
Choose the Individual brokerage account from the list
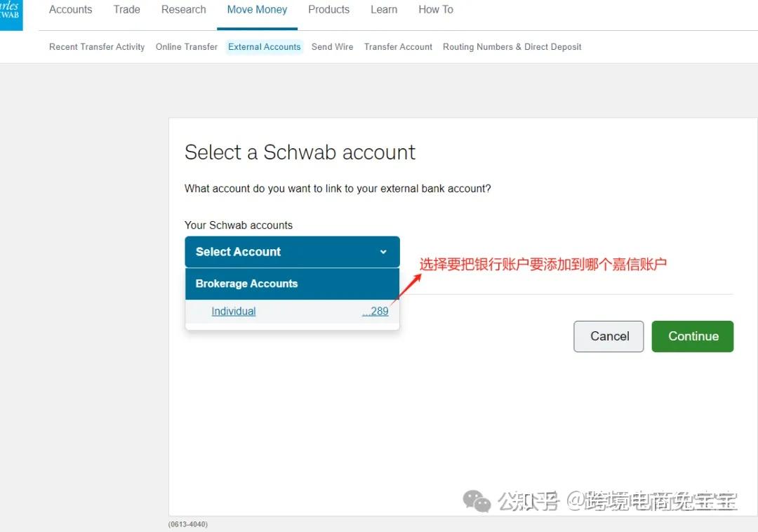pos(233,311)
